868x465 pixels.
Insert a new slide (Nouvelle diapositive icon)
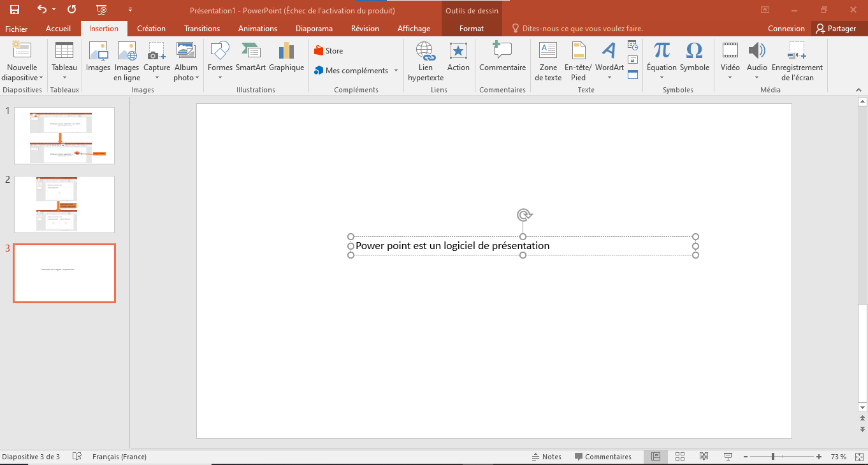22,51
